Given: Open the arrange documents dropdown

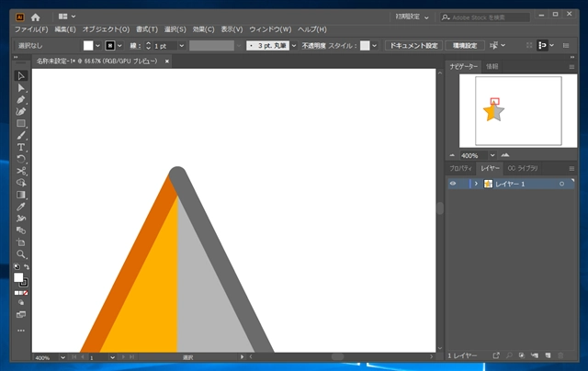Looking at the screenshot, I should [67, 17].
